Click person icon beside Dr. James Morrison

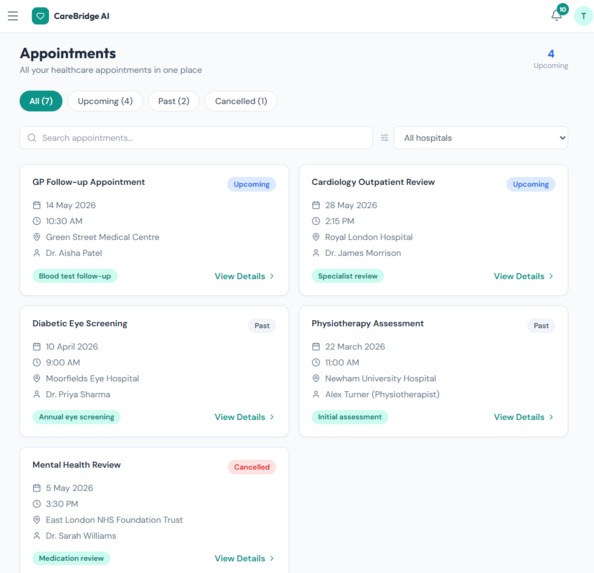[316, 253]
